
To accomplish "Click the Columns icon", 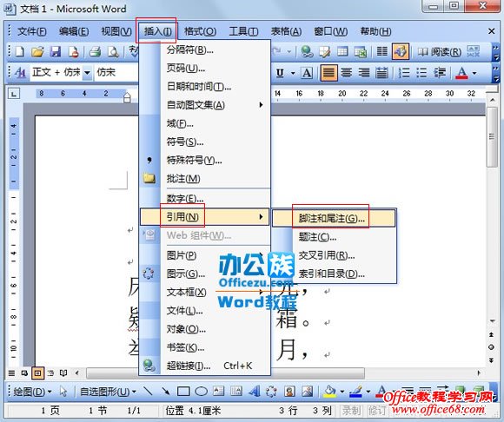I will click(x=381, y=51).
